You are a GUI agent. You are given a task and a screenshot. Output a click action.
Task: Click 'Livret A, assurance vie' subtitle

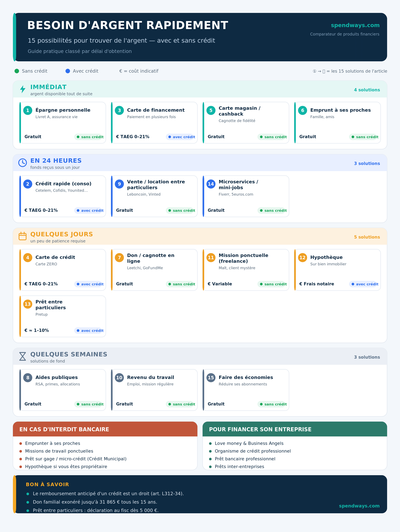point(56,117)
